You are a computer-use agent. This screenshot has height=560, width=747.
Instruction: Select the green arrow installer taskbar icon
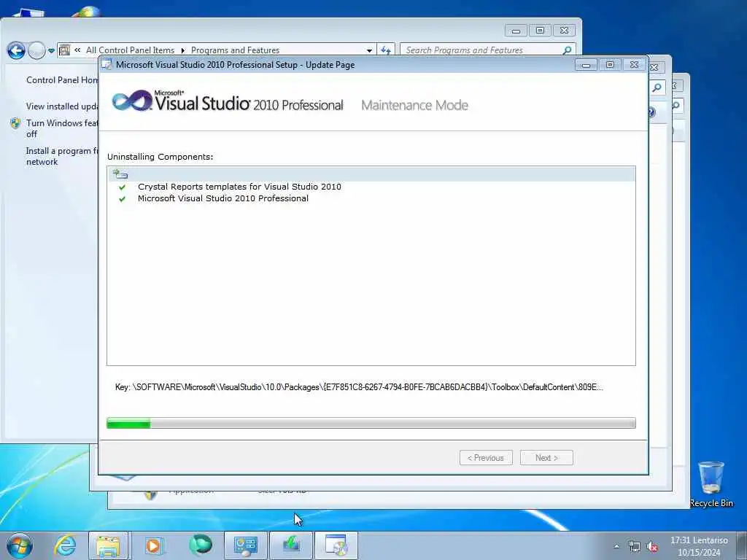(x=291, y=545)
